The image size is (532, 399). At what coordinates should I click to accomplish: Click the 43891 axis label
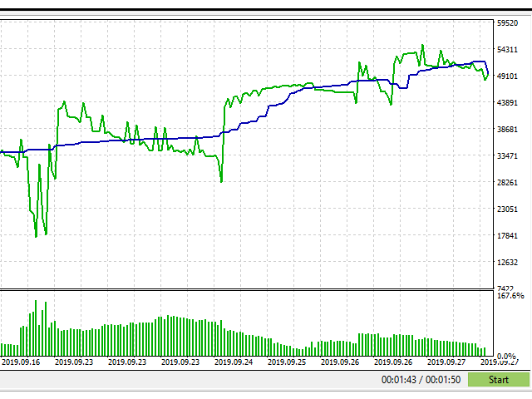click(x=508, y=103)
